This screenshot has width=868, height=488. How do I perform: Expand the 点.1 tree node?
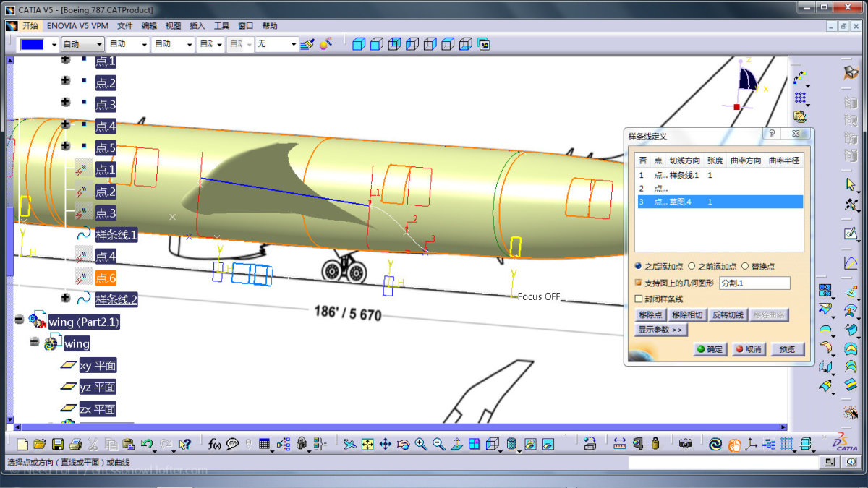tap(66, 60)
